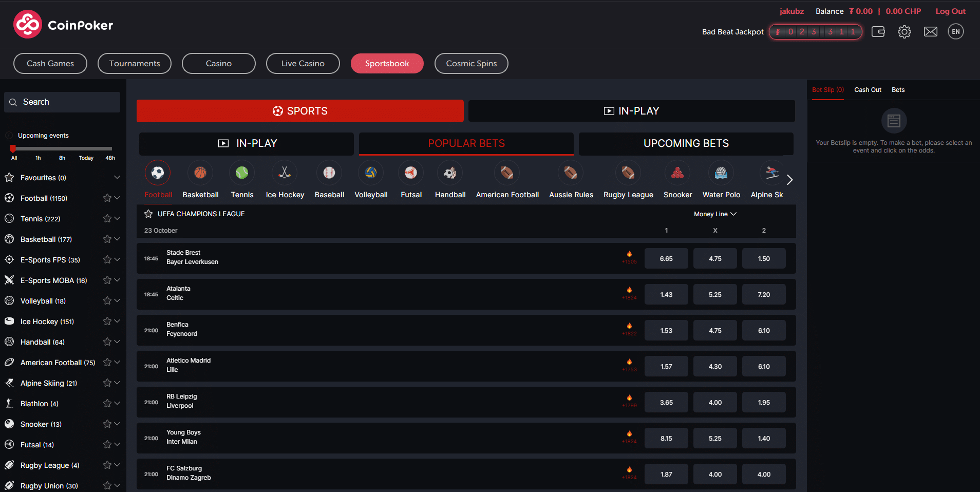
Task: Expand Biathlon sidebar chevron
Action: click(117, 403)
